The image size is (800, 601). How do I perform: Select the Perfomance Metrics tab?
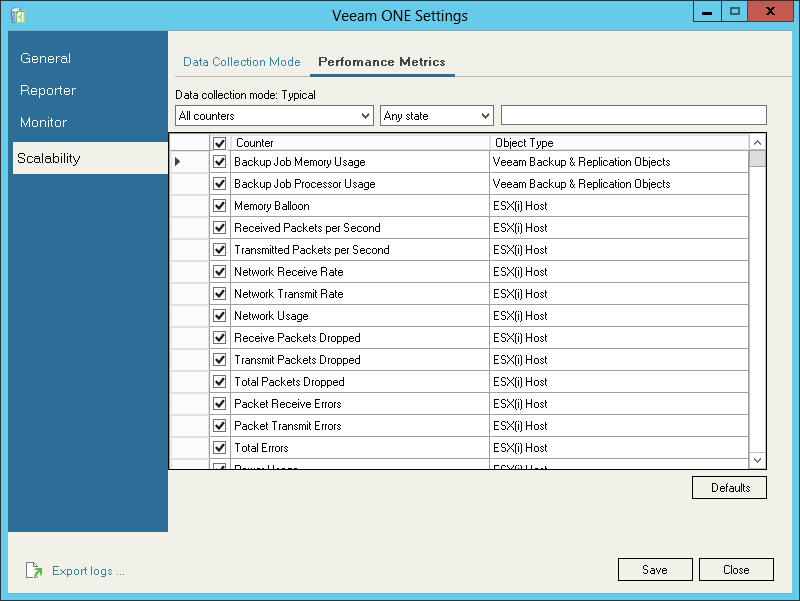[382, 62]
